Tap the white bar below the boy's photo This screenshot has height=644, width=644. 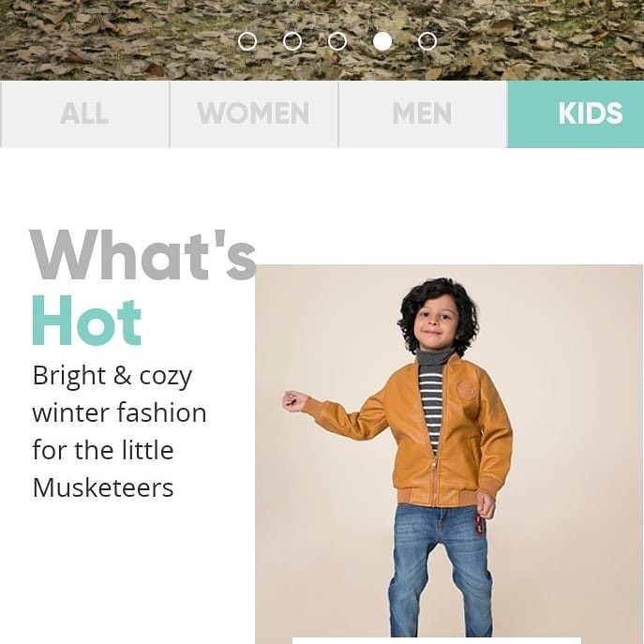point(437,640)
